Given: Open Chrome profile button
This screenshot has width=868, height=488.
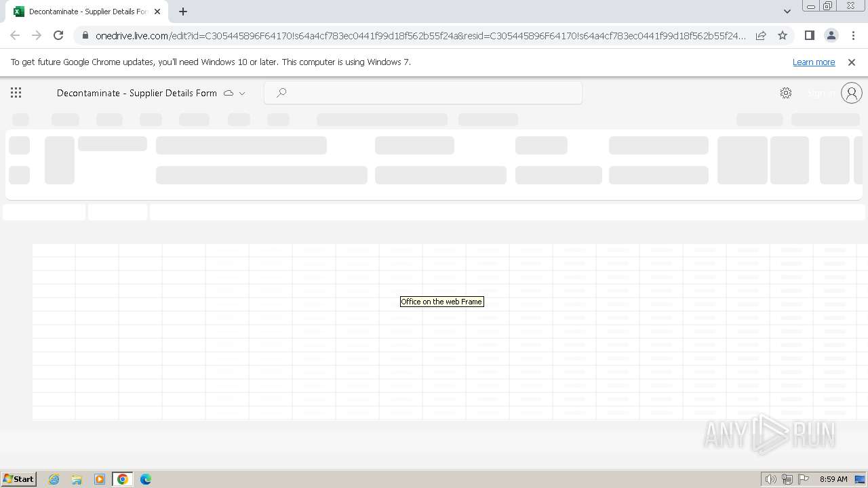Looking at the screenshot, I should point(831,35).
